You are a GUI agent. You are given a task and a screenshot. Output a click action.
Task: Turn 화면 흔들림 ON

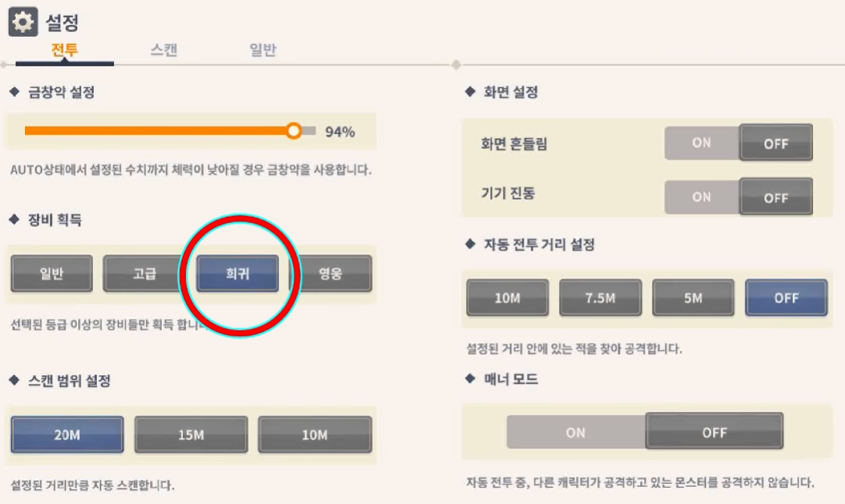[x=701, y=143]
